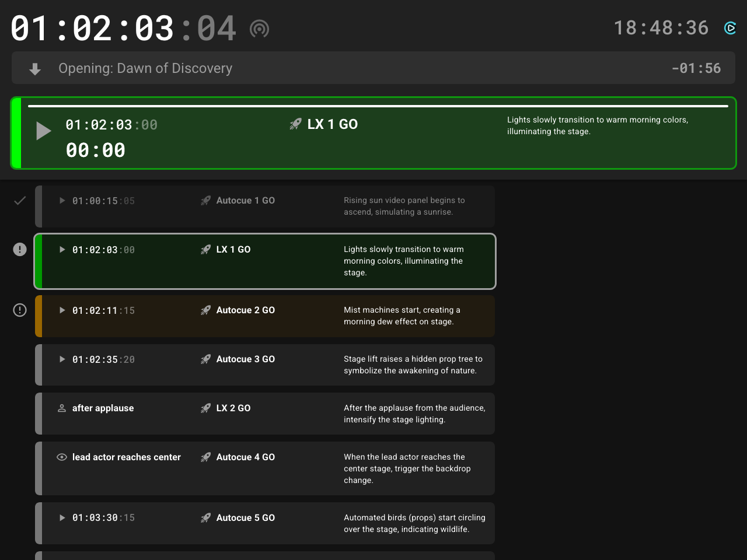Click rocket icon beside Autocue 1 GO

tap(205, 201)
